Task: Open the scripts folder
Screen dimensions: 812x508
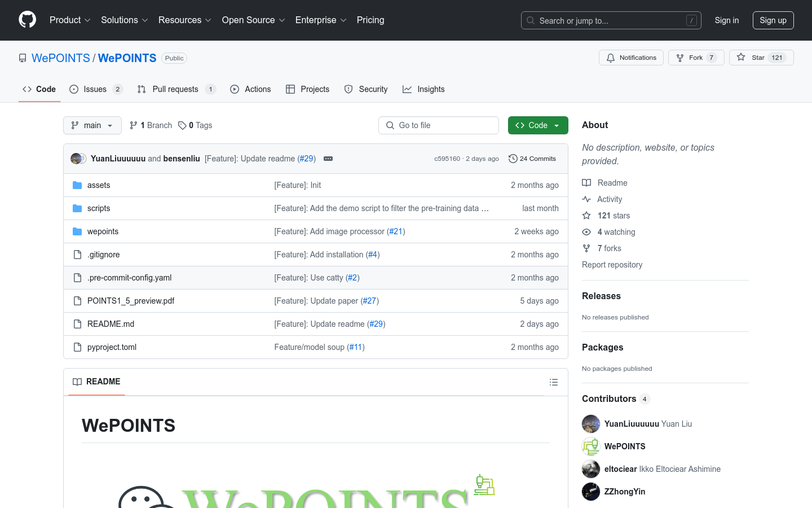Action: (x=99, y=208)
